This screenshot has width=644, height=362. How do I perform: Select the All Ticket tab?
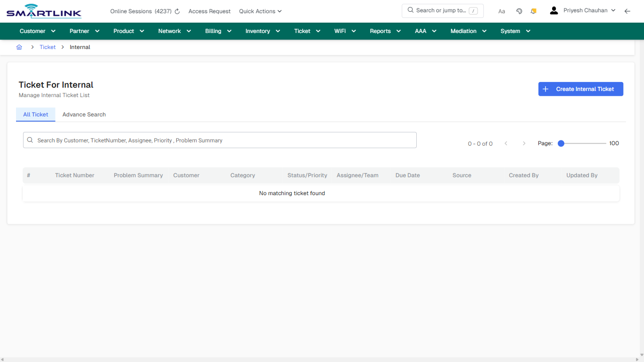pyautogui.click(x=35, y=115)
